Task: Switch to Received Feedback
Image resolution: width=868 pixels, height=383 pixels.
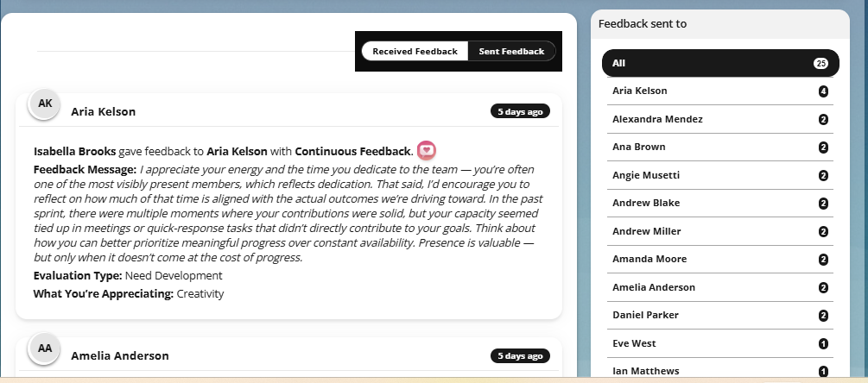Action: click(415, 52)
